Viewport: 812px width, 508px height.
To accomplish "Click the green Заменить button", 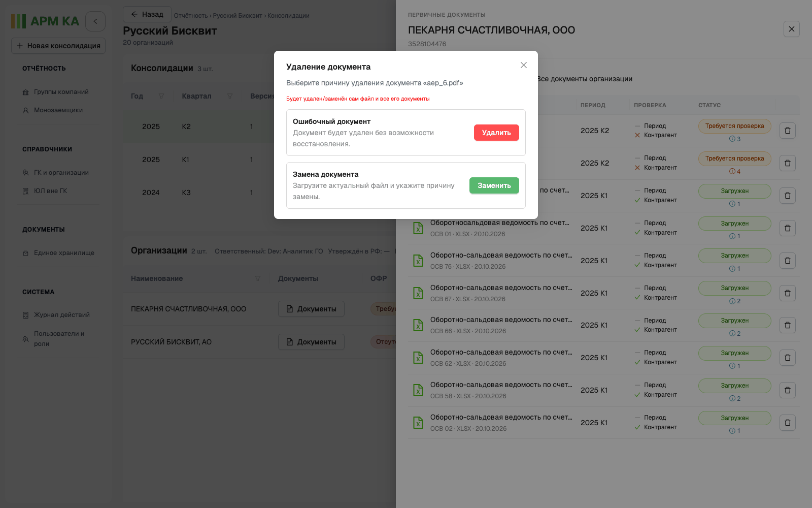I will pyautogui.click(x=494, y=185).
